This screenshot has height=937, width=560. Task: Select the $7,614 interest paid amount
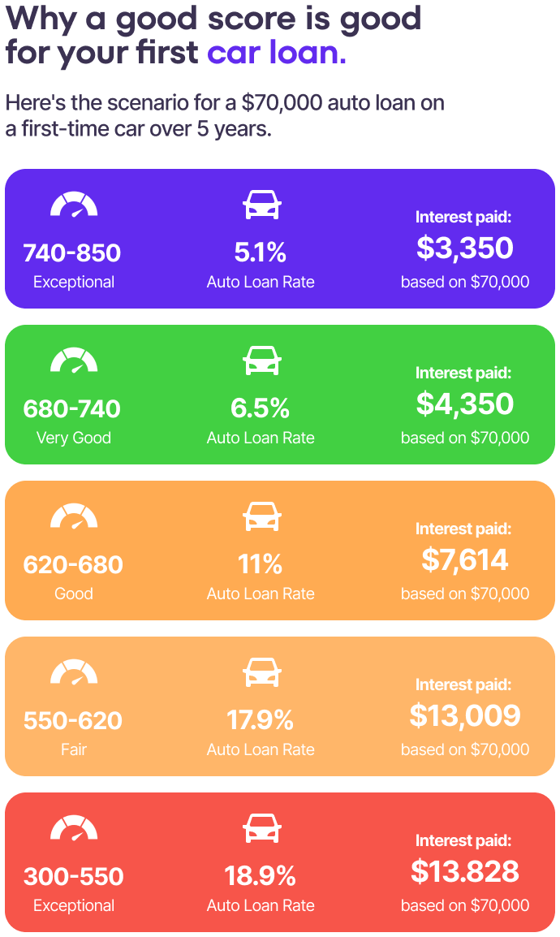(x=465, y=559)
